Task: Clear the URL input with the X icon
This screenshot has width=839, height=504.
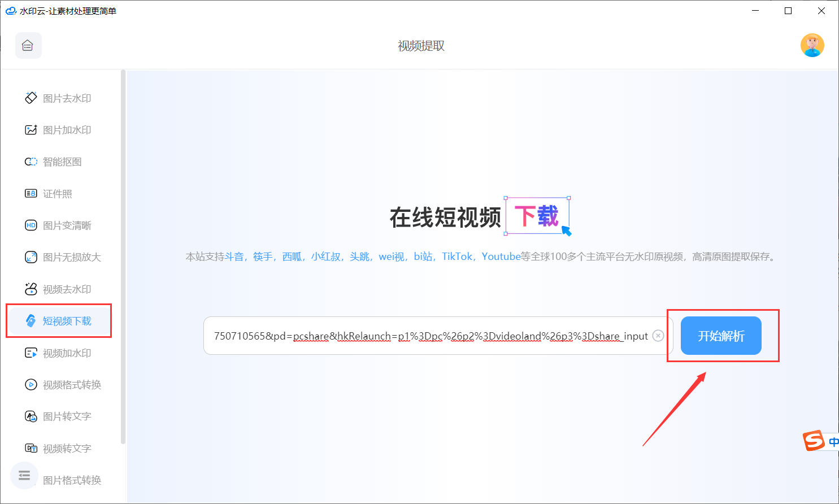Action: [x=658, y=336]
